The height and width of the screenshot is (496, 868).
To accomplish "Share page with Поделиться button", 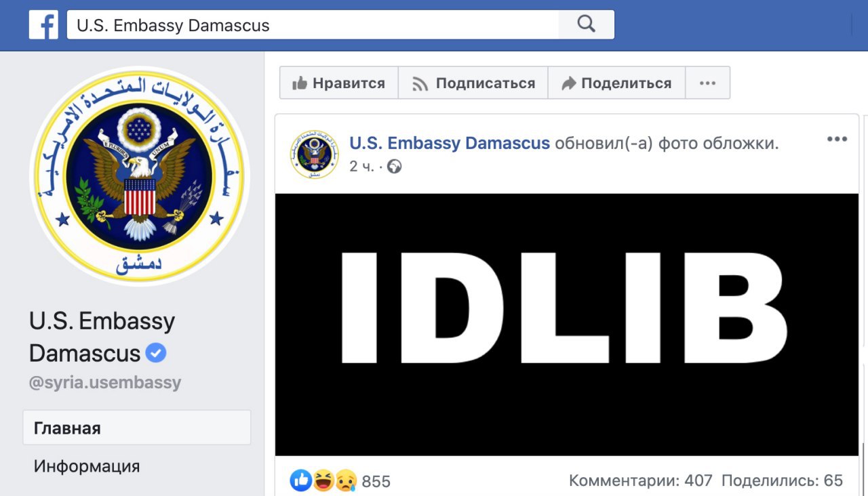I will point(616,83).
